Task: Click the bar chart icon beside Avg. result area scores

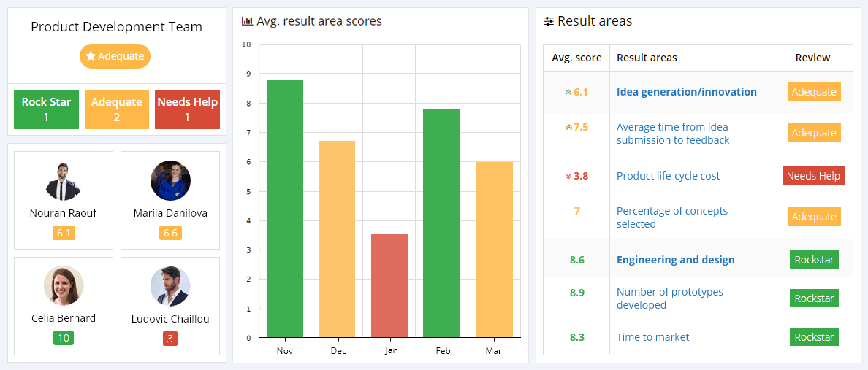Action: click(x=247, y=22)
